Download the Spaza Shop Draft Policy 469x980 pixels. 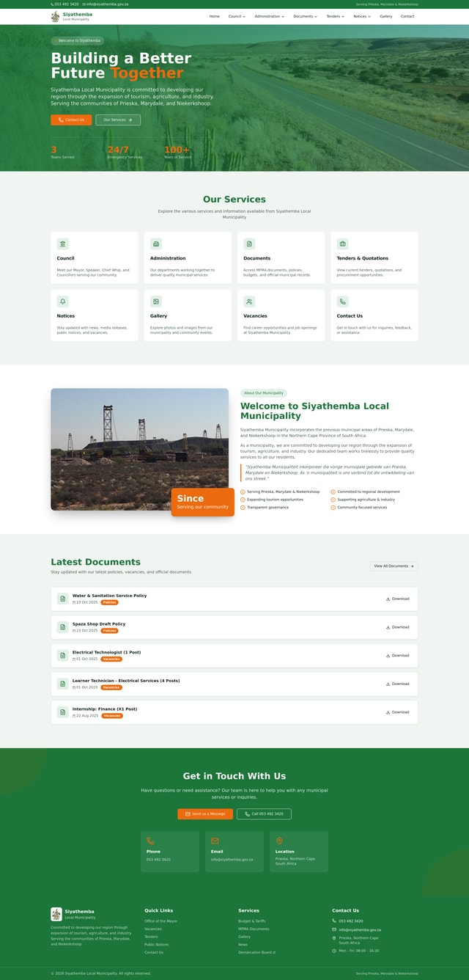pos(398,627)
